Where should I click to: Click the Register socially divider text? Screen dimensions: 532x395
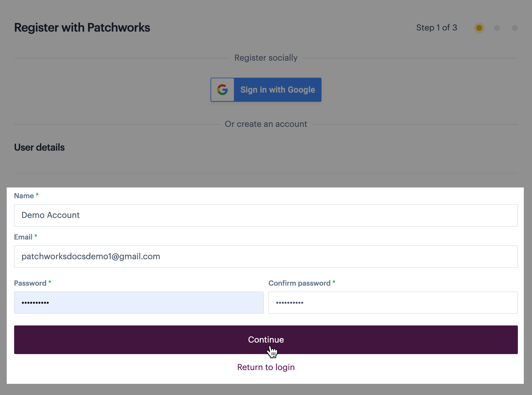(266, 58)
